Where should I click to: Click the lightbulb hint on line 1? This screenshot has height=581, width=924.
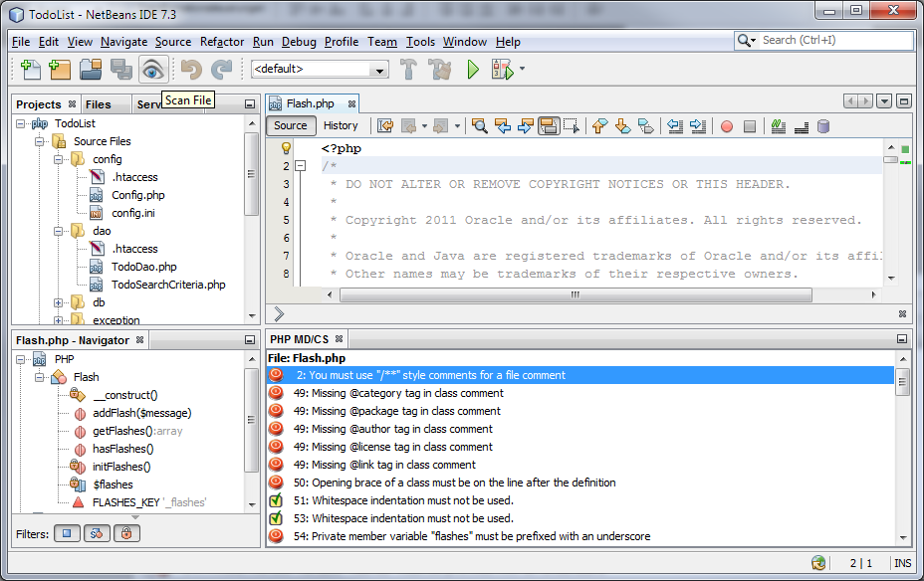pos(287,148)
